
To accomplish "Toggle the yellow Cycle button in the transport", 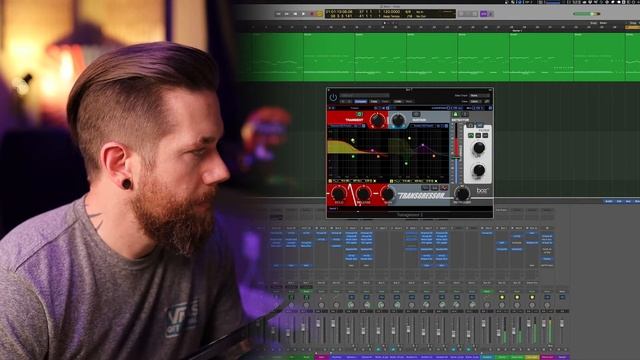I will [x=320, y=14].
